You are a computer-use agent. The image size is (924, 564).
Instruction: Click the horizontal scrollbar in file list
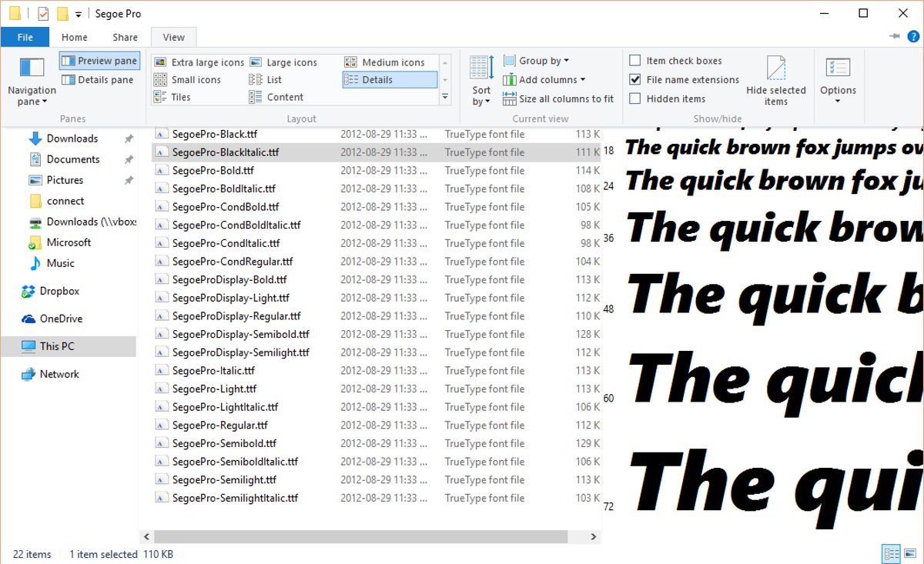point(362,536)
